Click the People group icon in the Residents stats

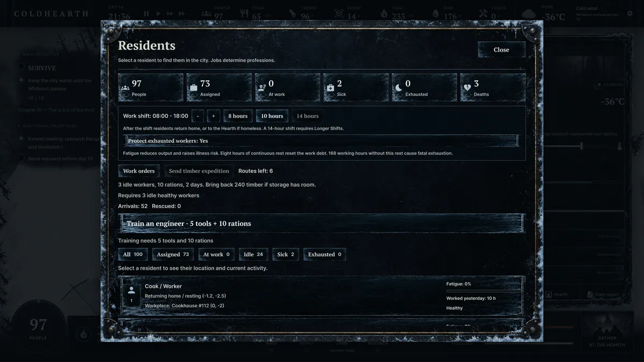pos(125,88)
